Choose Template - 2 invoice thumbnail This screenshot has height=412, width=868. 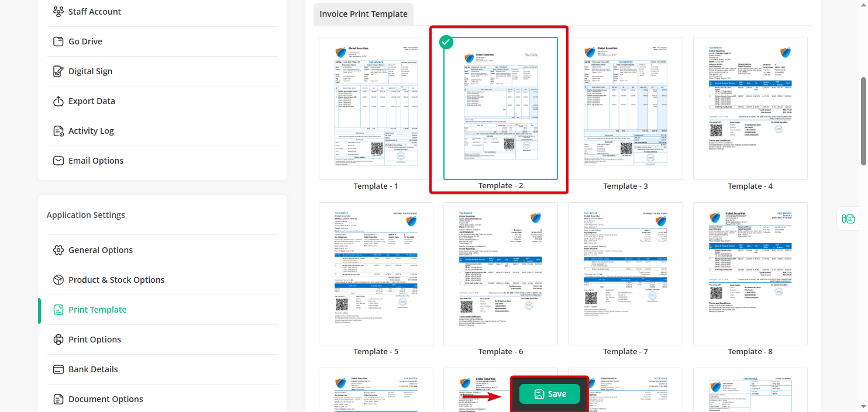(x=501, y=109)
